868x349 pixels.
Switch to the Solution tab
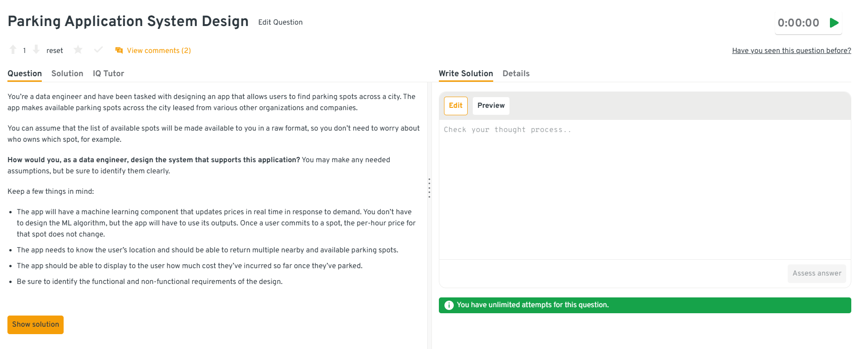pos(67,73)
